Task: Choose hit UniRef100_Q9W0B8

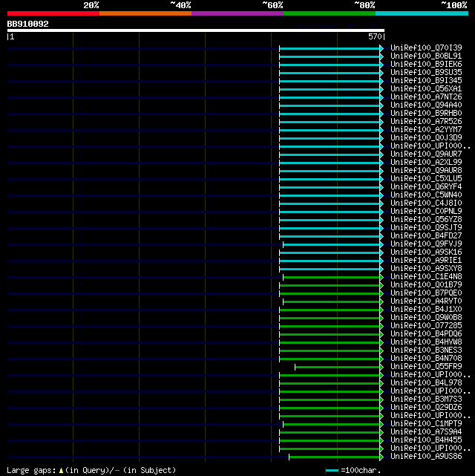Action: (x=426, y=317)
